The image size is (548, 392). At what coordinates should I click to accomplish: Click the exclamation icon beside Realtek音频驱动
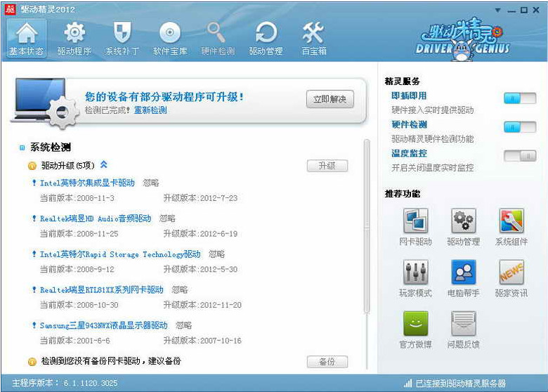34,218
